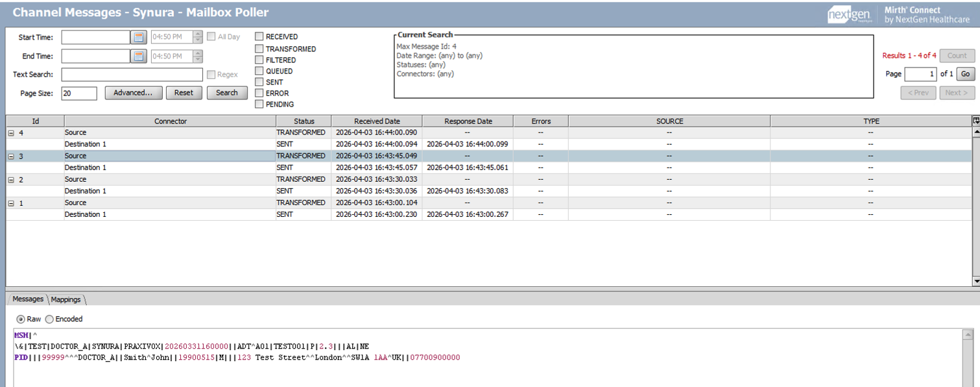The width and height of the screenshot is (980, 387).
Task: Click the Page number field
Action: (x=921, y=74)
